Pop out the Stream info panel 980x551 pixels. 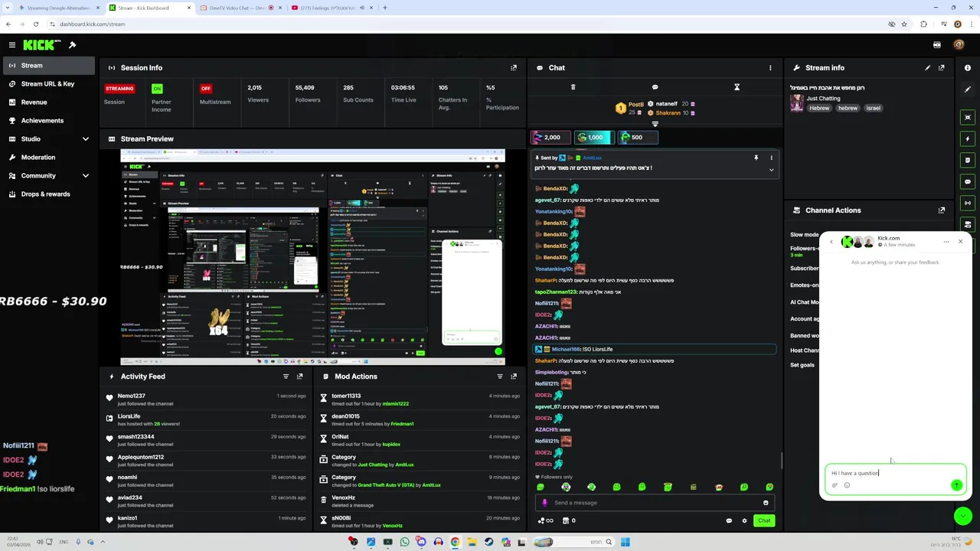941,67
